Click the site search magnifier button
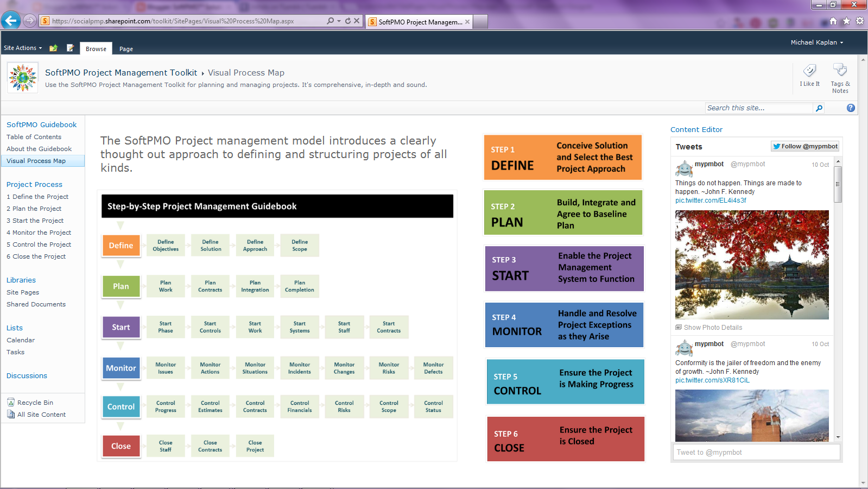This screenshot has height=489, width=868. tap(819, 108)
